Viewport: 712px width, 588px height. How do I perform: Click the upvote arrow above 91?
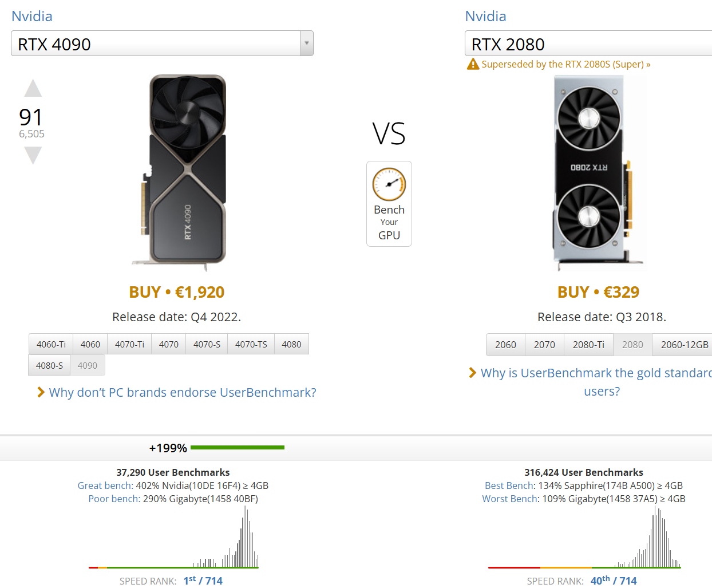click(x=33, y=89)
